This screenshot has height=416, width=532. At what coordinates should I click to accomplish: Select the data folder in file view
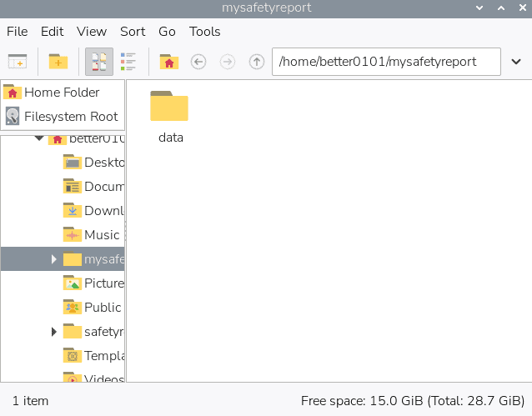(170, 117)
